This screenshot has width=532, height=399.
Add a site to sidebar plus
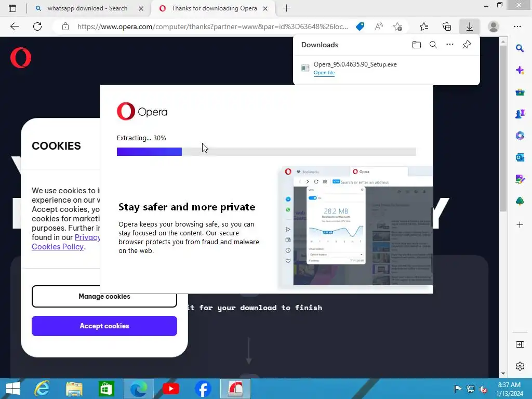pos(520,224)
